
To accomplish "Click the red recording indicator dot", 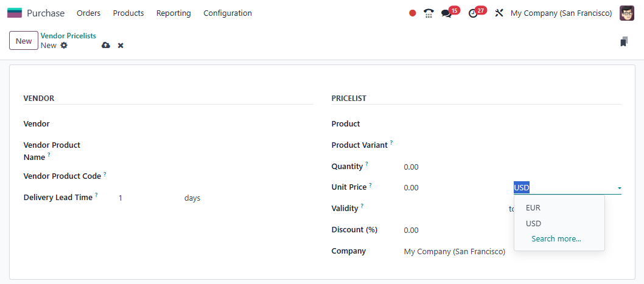I will (413, 13).
